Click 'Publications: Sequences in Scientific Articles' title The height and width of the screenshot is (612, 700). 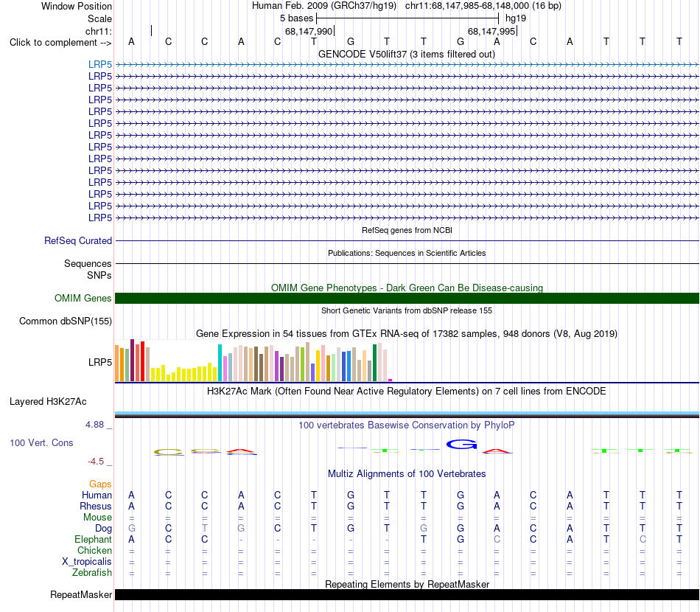tap(407, 254)
